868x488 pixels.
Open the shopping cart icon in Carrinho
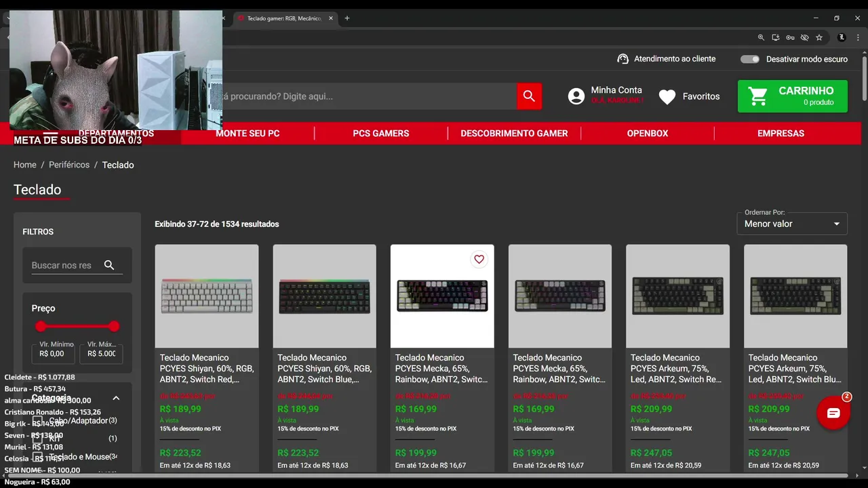pos(757,96)
